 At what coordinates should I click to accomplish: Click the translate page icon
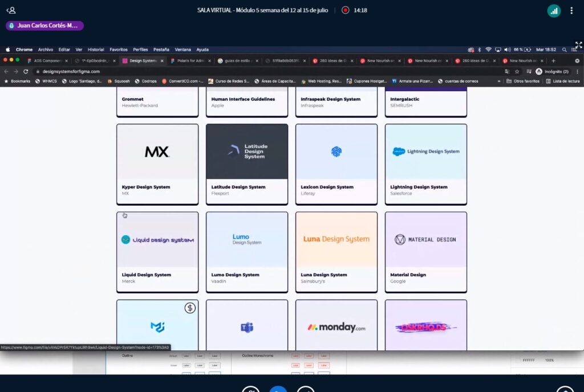pyautogui.click(x=507, y=71)
